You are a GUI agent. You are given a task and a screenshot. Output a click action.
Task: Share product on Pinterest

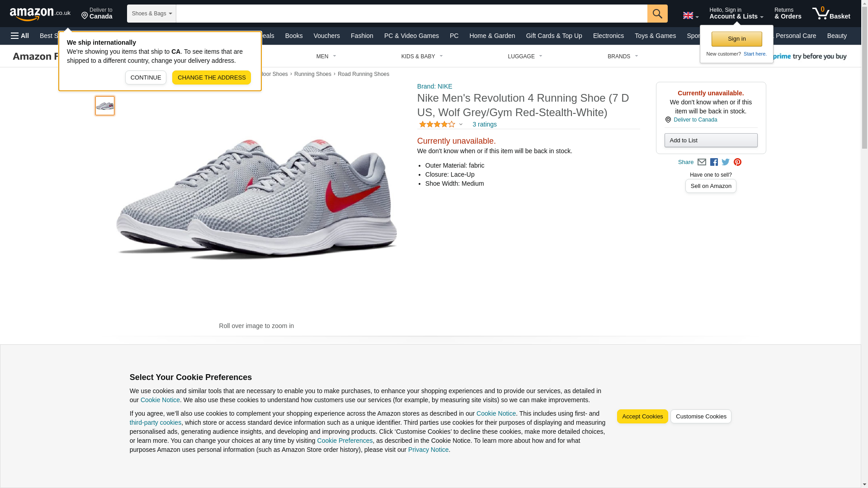(737, 162)
